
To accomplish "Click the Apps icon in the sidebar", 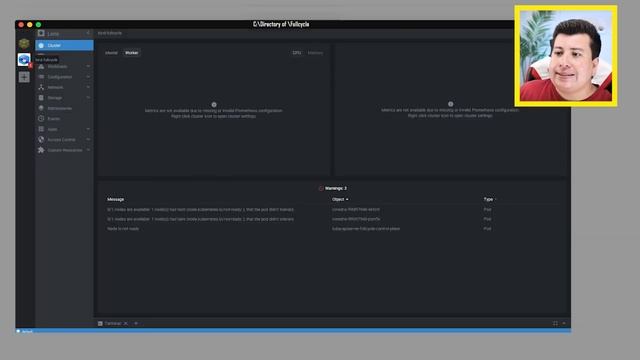I will coord(41,129).
